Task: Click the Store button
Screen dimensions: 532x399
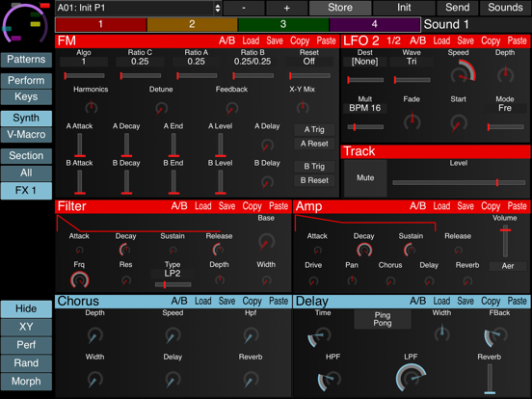Action: [x=340, y=8]
